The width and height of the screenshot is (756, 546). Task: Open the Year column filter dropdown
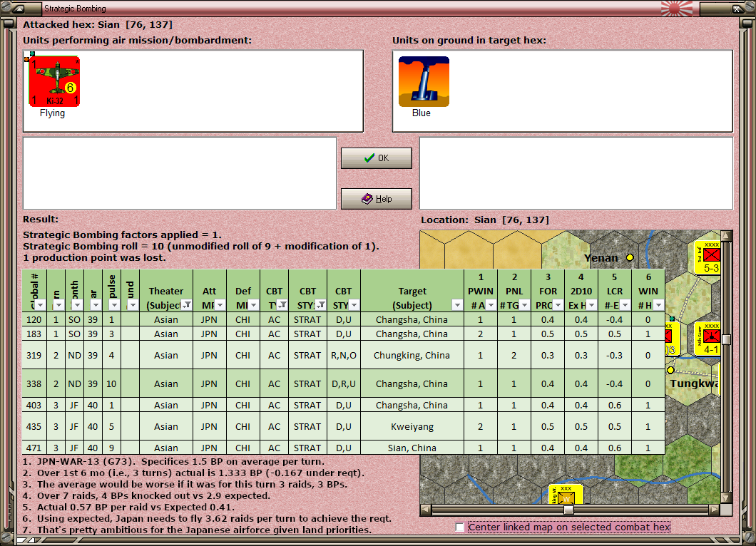pos(96,305)
